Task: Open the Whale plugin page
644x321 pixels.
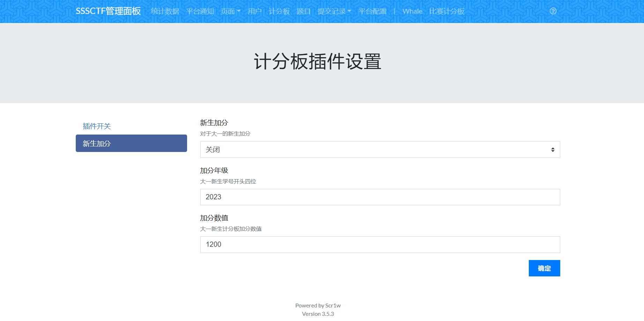Action: click(x=412, y=12)
